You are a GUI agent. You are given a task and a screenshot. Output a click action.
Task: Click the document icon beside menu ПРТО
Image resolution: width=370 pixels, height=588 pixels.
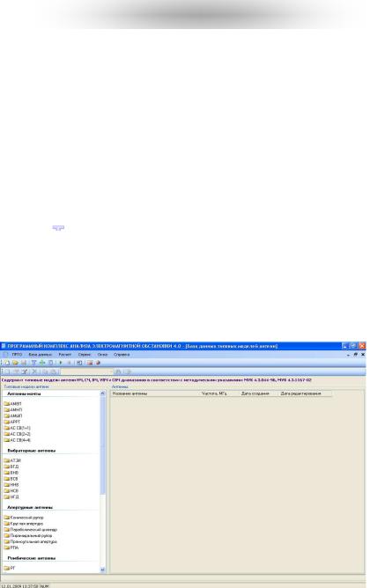[5, 355]
